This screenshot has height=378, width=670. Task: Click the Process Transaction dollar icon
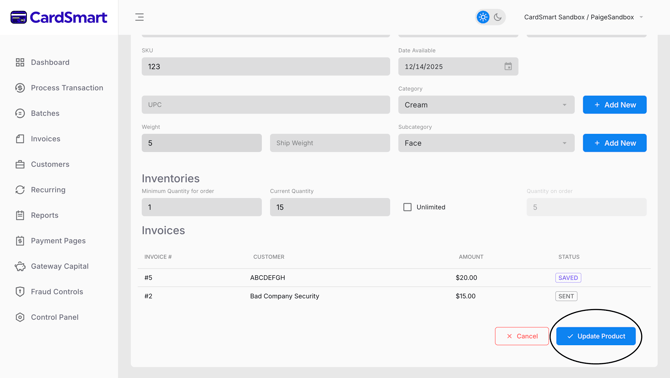pyautogui.click(x=20, y=88)
